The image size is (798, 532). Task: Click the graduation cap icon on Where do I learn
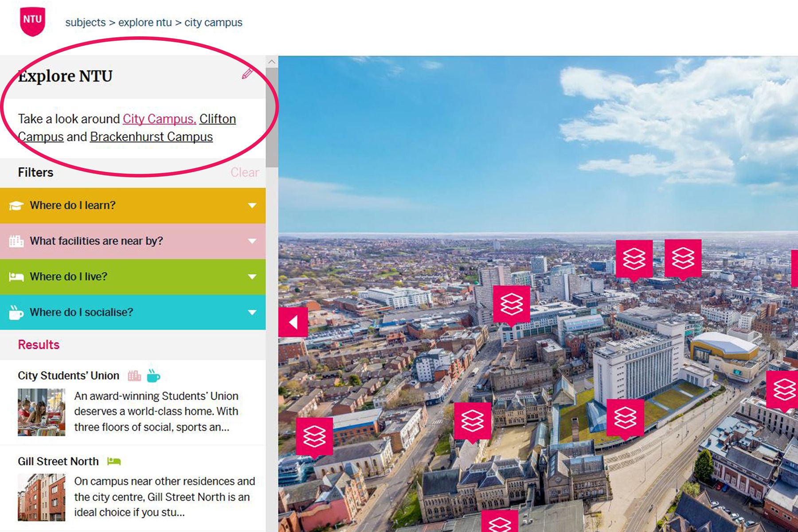pyautogui.click(x=16, y=205)
